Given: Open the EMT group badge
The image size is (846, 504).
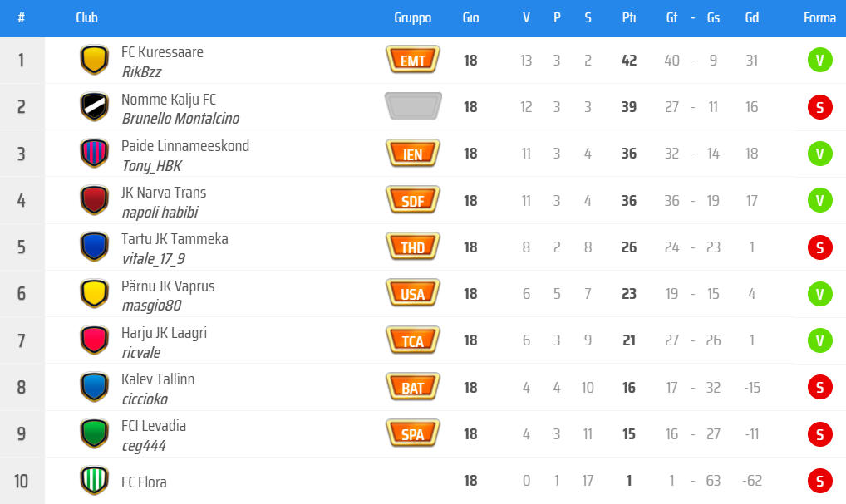Looking at the screenshot, I should point(413,60).
